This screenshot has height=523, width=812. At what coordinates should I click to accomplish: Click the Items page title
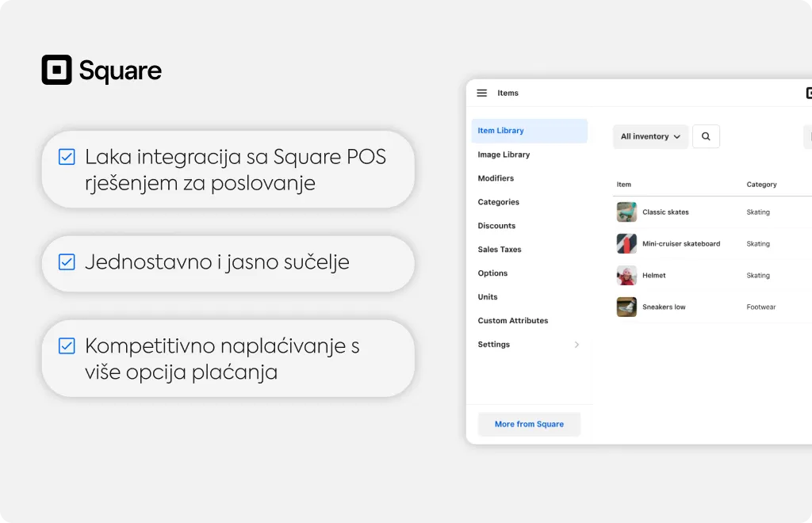[x=507, y=94]
